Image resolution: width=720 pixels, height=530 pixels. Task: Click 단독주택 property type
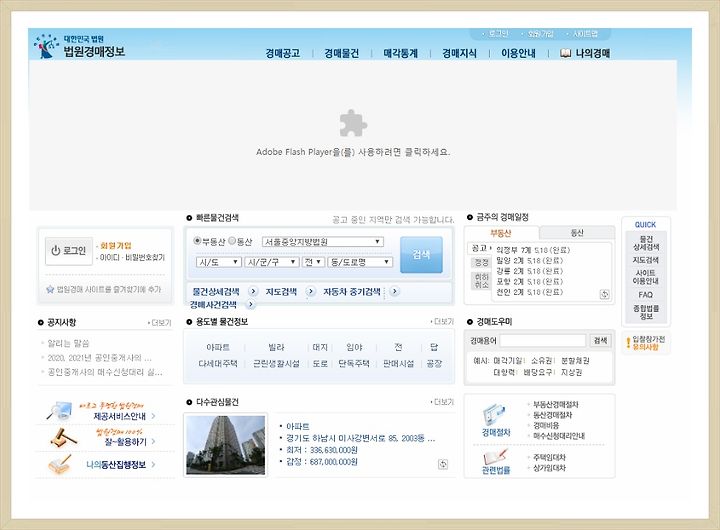tap(354, 364)
